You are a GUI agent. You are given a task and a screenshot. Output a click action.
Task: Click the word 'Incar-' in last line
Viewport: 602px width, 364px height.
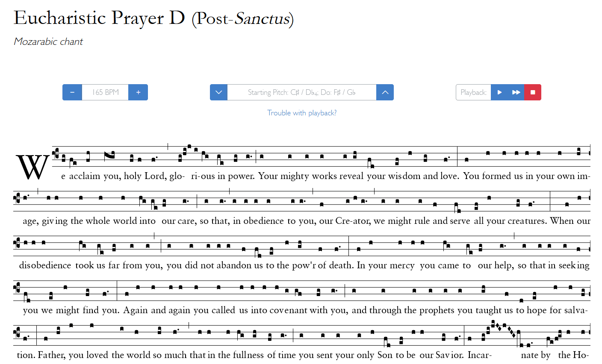[x=480, y=355]
